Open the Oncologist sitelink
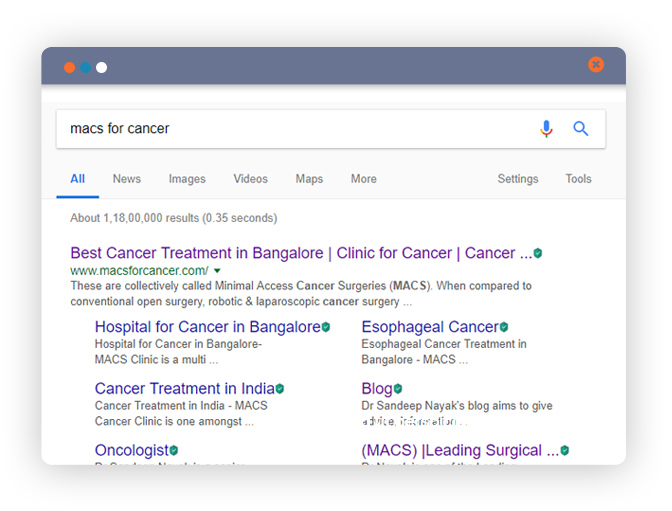 point(132,451)
